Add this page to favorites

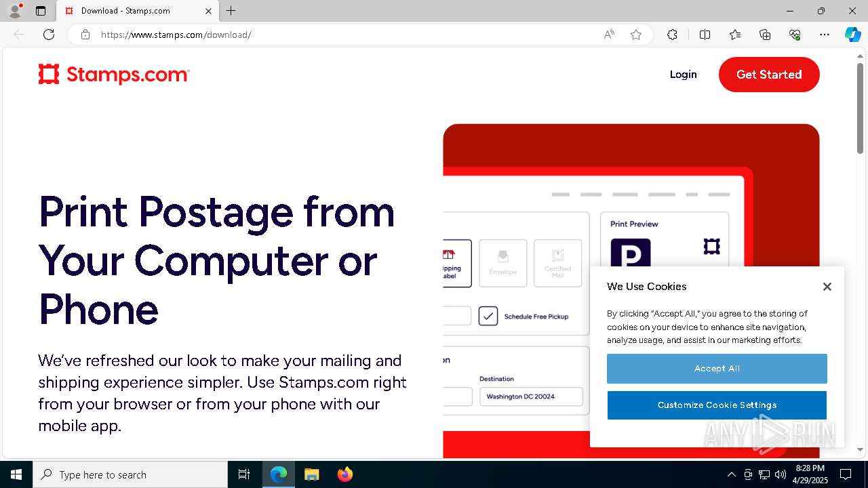tap(636, 35)
